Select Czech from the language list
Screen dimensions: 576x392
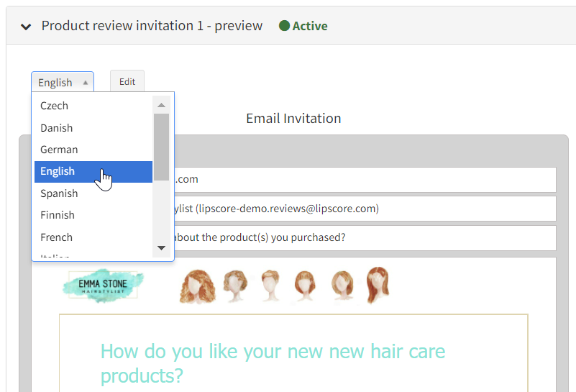point(55,106)
